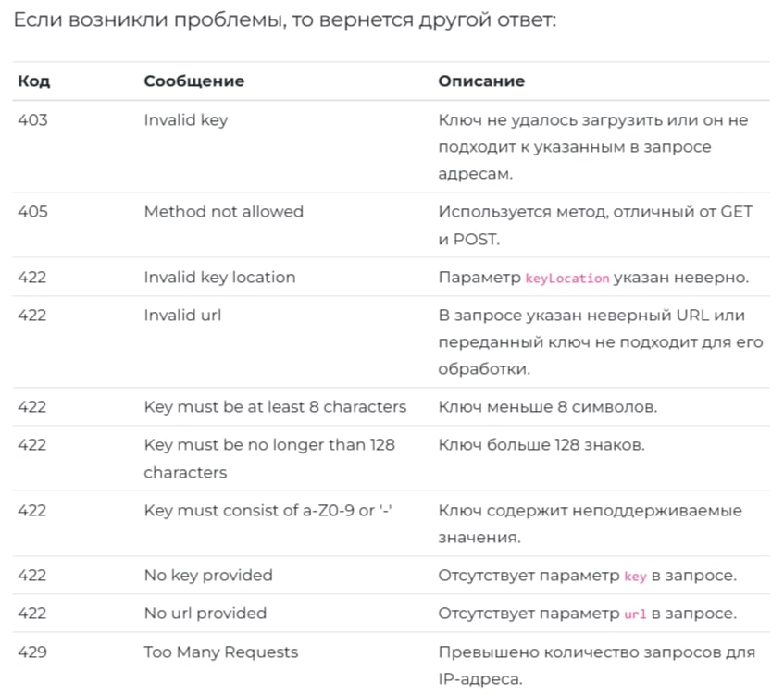The width and height of the screenshot is (784, 695).
Task: Click the Invalid key location message
Action: pos(219,278)
